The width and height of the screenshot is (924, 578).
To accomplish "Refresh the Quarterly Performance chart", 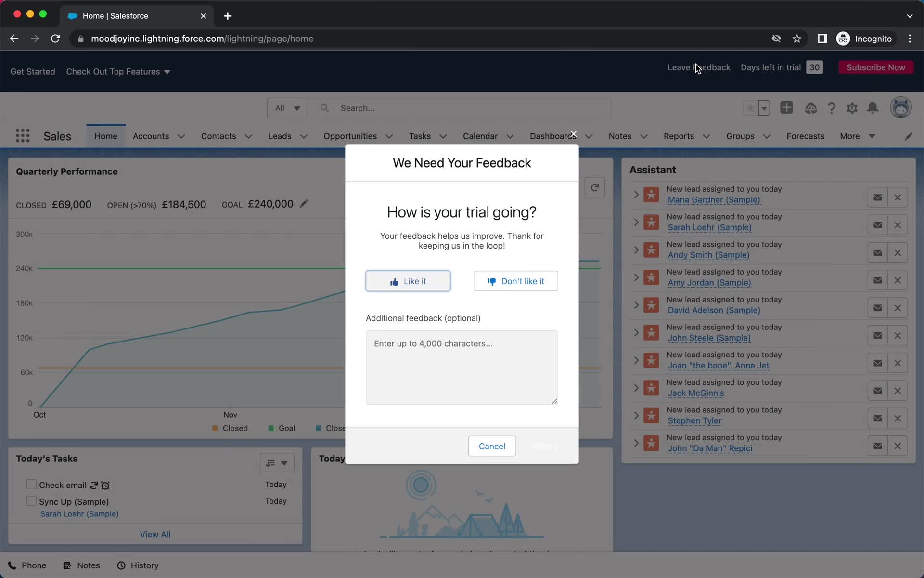I will click(595, 187).
